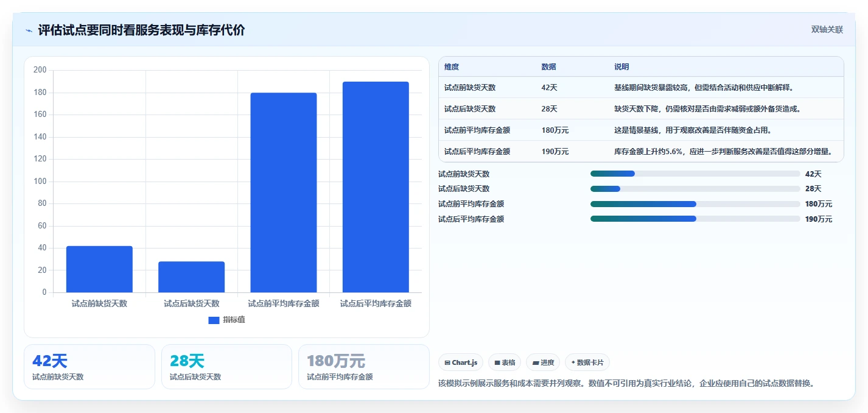868x413 pixels.
Task: Click the lightning icon beside the title
Action: click(29, 30)
